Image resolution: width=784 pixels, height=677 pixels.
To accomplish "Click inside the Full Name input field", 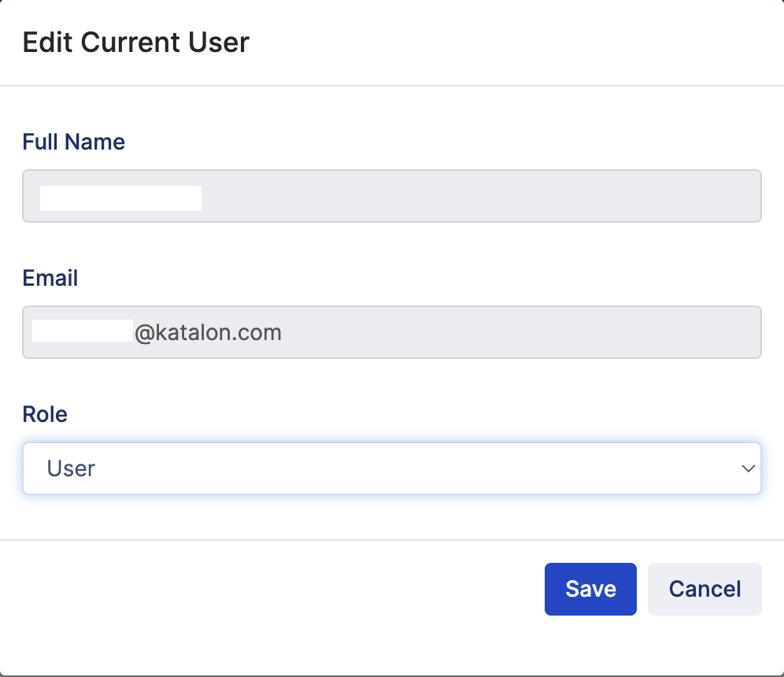I will click(x=392, y=196).
